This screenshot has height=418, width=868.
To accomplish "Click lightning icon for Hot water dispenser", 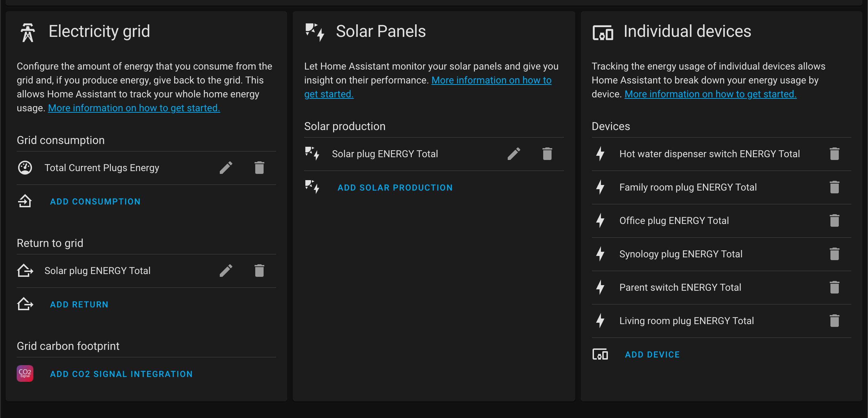I will point(600,154).
